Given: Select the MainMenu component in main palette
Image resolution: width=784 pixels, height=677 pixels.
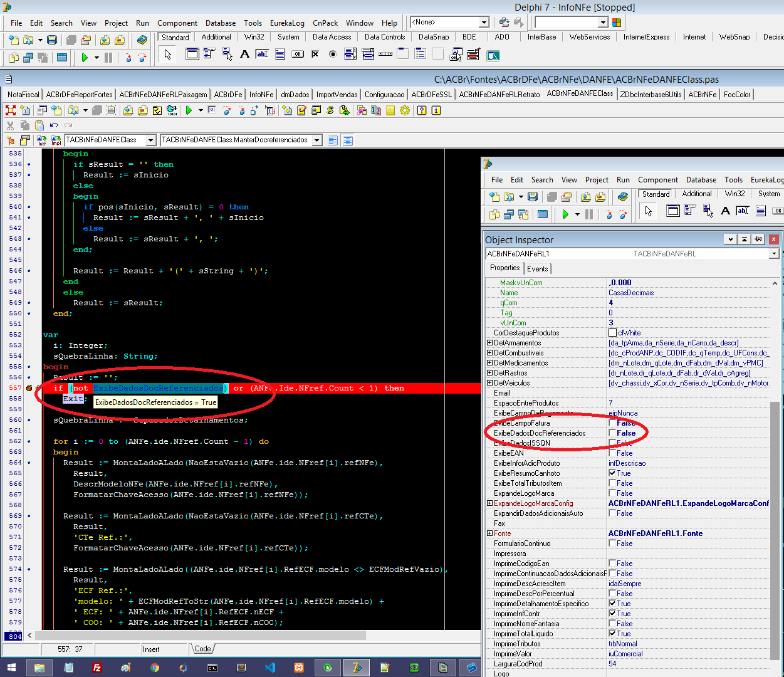Looking at the screenshot, I should click(209, 54).
